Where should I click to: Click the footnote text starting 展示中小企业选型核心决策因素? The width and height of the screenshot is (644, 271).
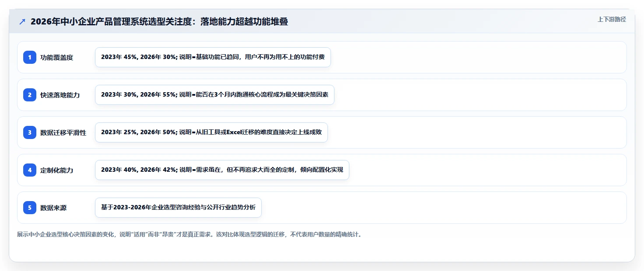point(189,234)
